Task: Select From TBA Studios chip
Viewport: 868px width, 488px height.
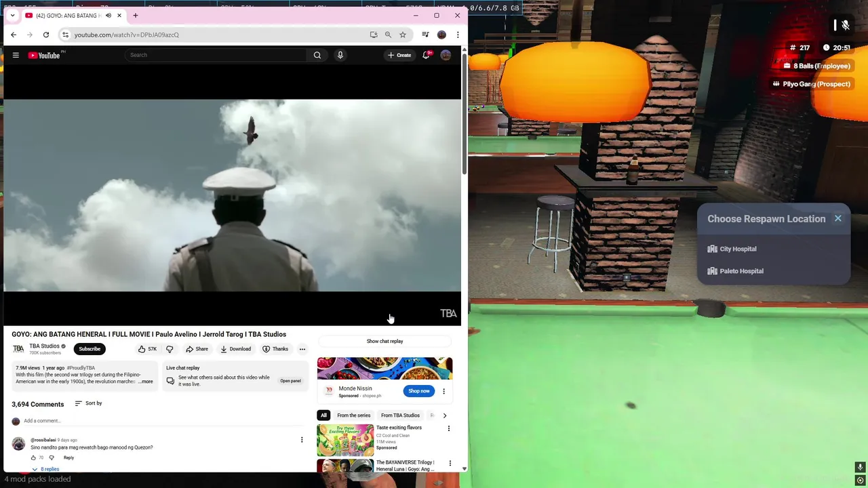Action: (400, 415)
